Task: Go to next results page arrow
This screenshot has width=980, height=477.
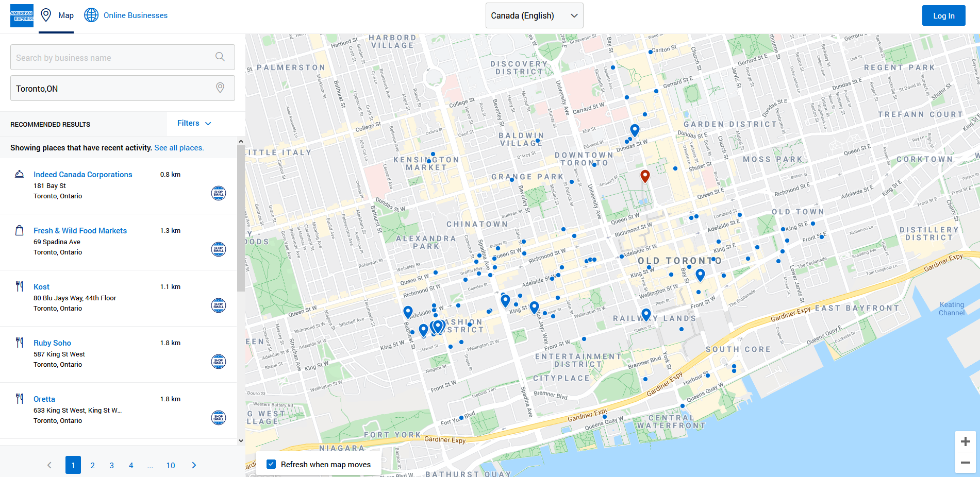Action: pyautogui.click(x=194, y=465)
